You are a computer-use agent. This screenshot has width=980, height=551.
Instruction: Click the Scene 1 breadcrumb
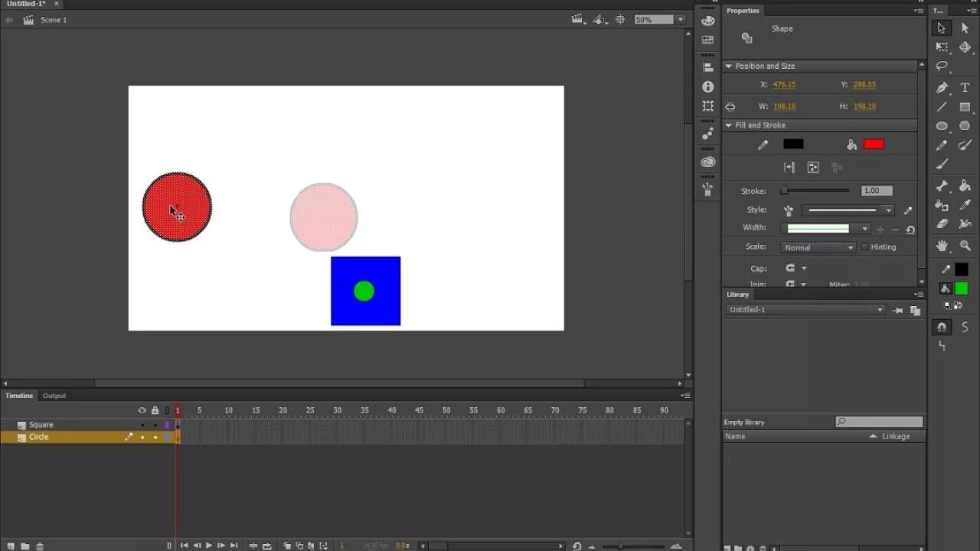[x=54, y=20]
